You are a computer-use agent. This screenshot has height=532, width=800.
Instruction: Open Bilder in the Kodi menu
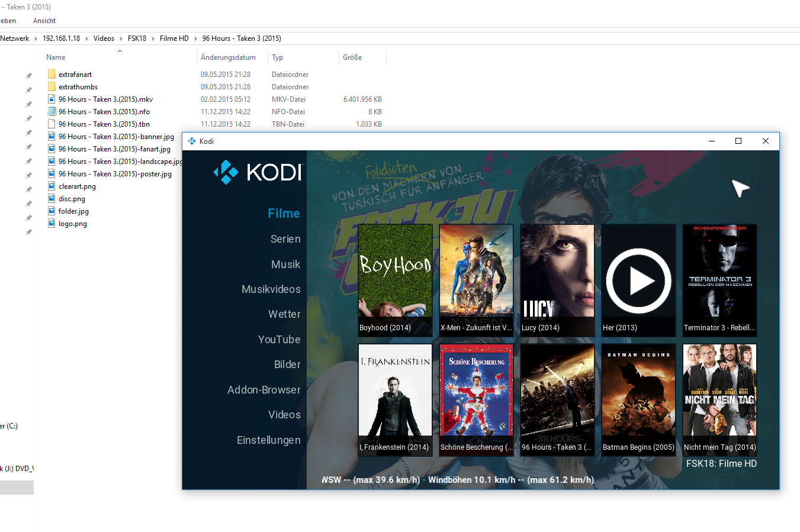click(287, 365)
